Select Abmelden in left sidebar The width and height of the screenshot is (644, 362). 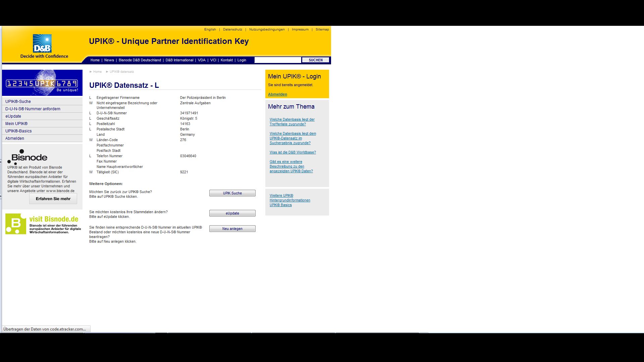pyautogui.click(x=42, y=138)
